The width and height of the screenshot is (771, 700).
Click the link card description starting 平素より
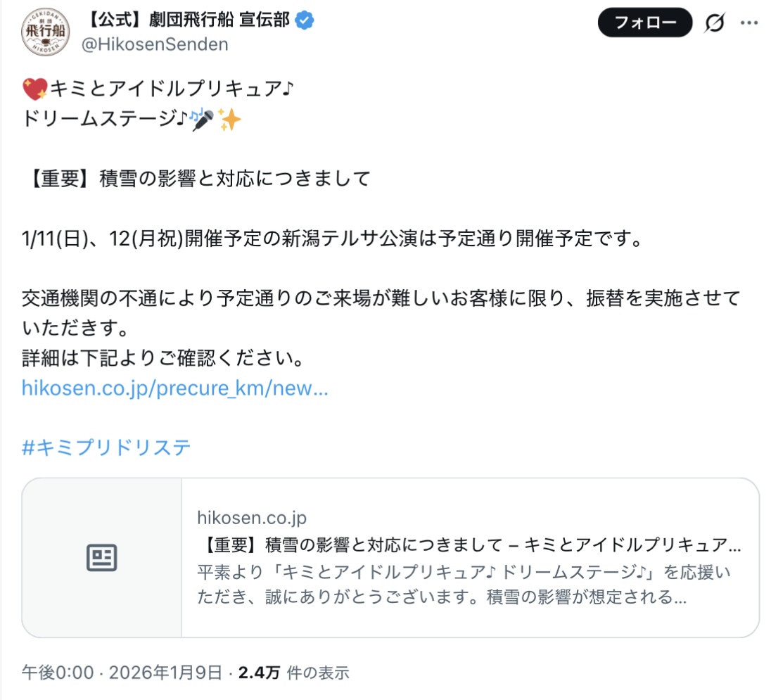click(464, 585)
